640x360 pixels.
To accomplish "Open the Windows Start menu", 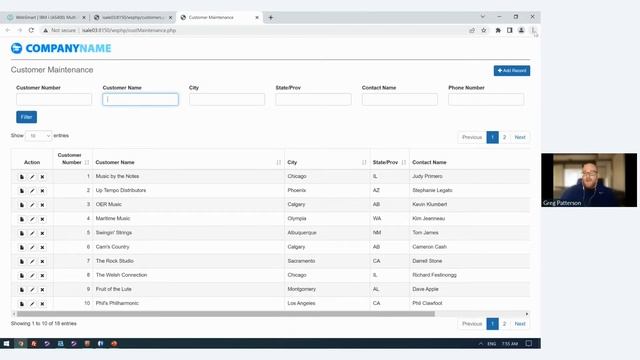I will pyautogui.click(x=7, y=343).
